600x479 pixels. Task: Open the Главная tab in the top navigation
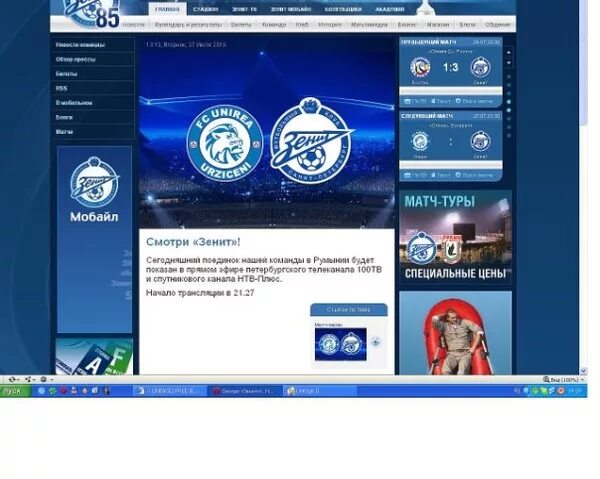[x=168, y=9]
